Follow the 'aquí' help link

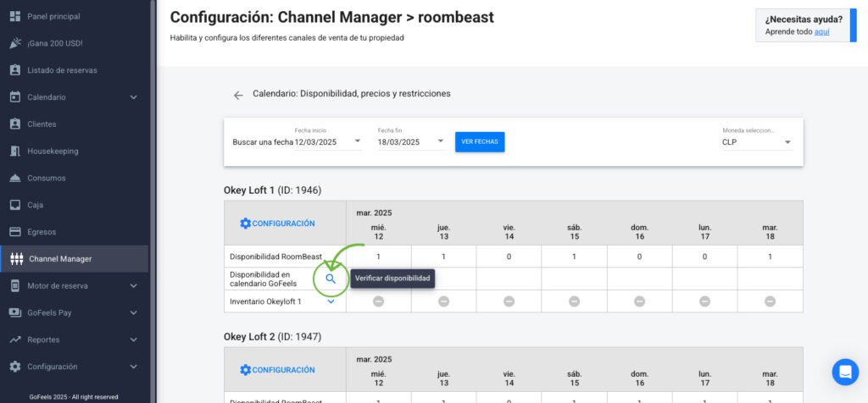click(821, 31)
